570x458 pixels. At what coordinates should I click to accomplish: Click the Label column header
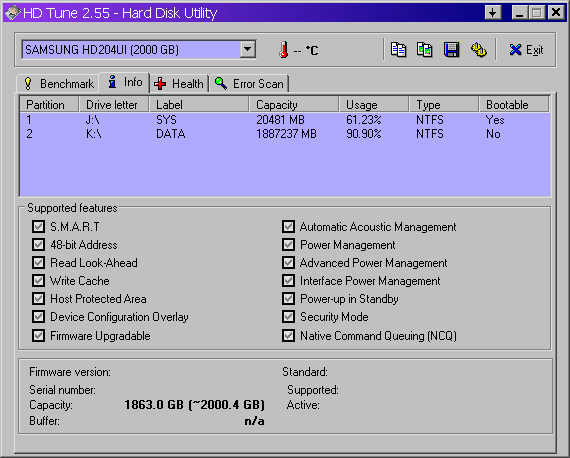(199, 105)
